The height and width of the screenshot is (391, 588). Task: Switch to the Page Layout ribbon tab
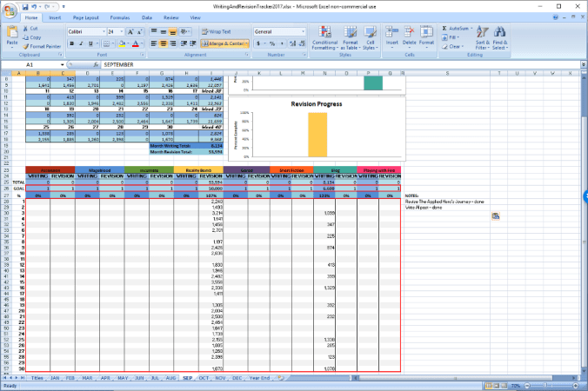[x=85, y=17]
